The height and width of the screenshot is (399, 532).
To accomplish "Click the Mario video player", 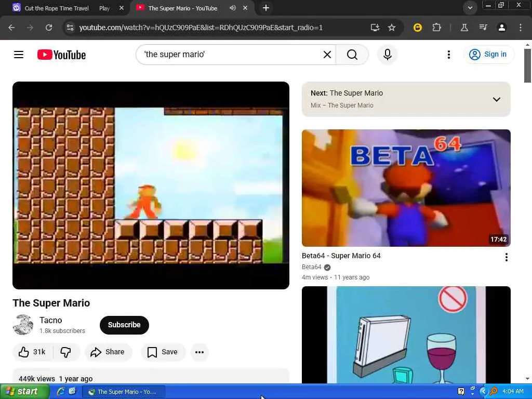I will click(151, 185).
